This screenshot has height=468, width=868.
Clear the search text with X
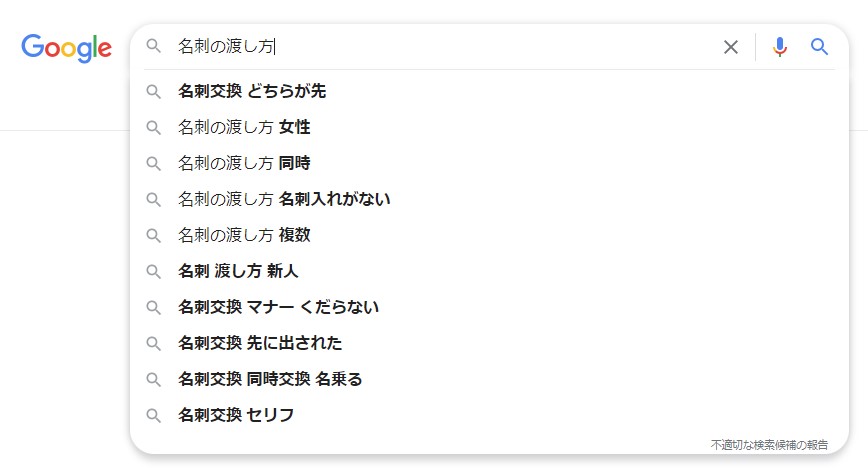[x=731, y=47]
